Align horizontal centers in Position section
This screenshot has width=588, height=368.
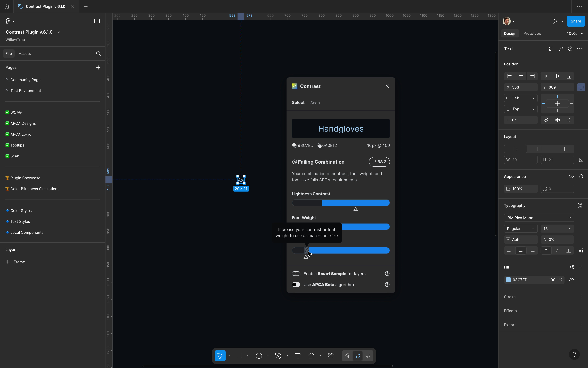521,76
